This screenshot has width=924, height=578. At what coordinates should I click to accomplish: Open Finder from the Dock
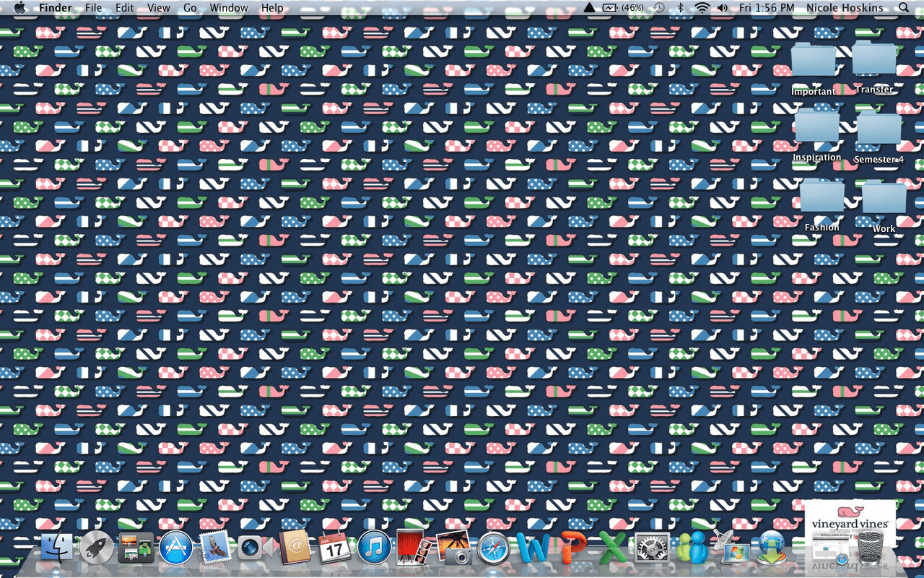click(57, 548)
